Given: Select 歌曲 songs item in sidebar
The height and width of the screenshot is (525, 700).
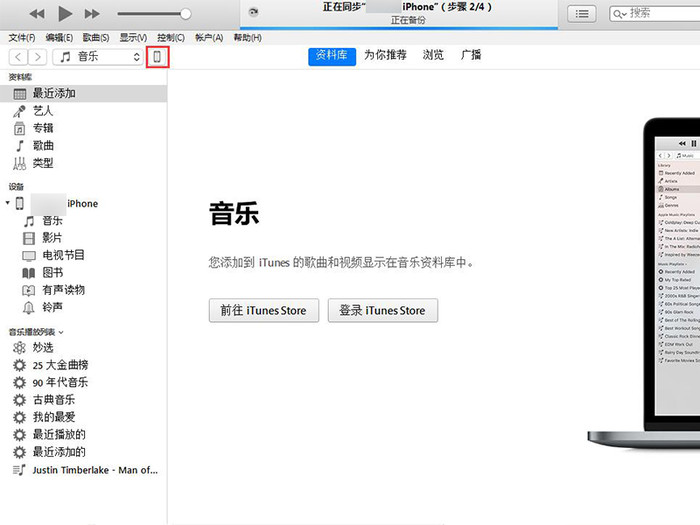Looking at the screenshot, I should 83,146.
